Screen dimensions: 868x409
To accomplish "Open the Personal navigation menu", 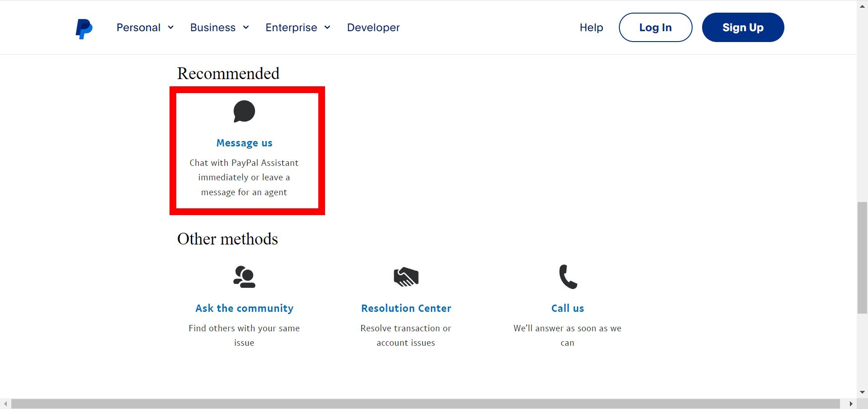I will pos(145,28).
